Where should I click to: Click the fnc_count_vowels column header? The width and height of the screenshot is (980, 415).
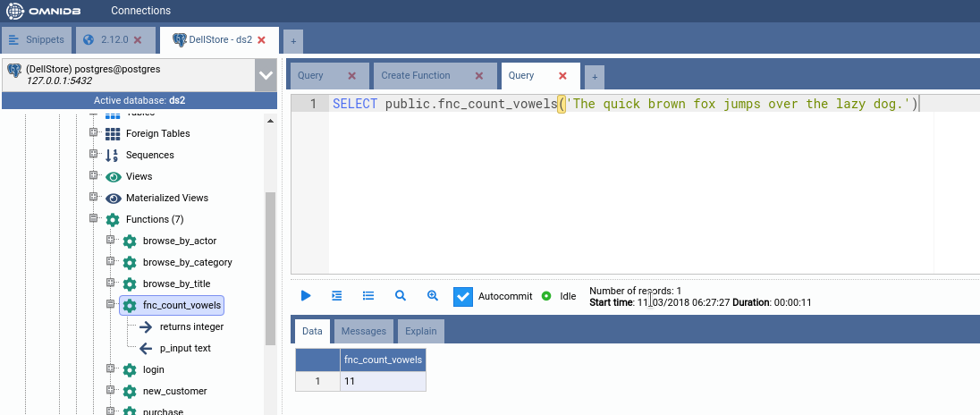tap(383, 360)
